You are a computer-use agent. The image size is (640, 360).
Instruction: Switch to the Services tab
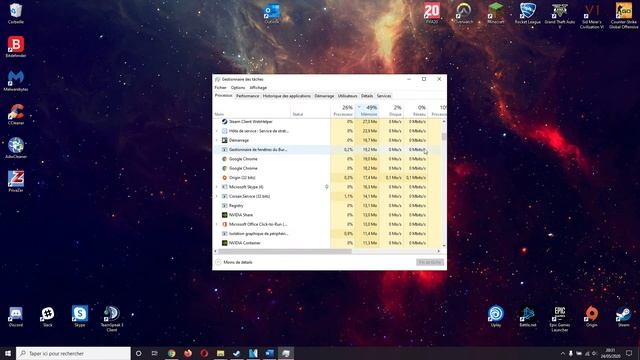click(384, 96)
